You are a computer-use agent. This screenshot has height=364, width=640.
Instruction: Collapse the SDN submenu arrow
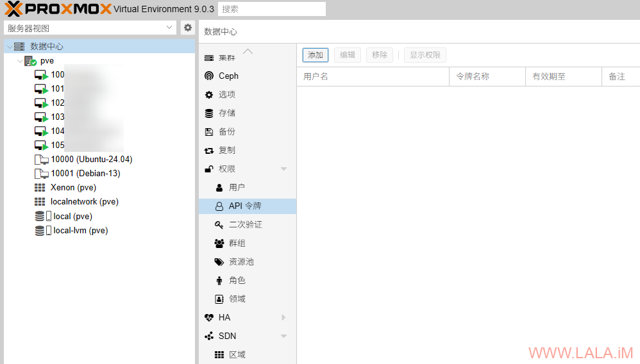283,336
